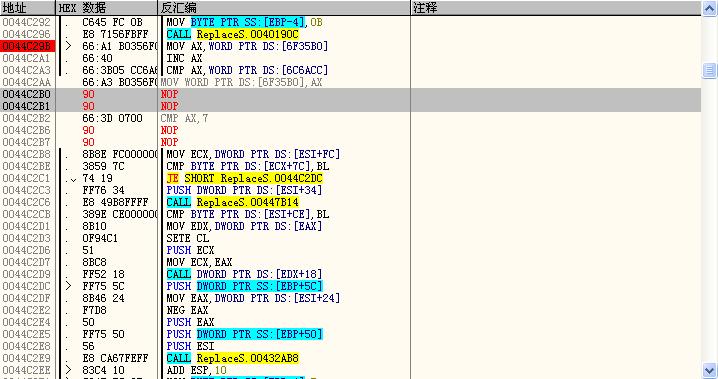Viewport: 718px width, 379px height.
Task: Click the ADD ESP,10 instruction
Action: click(196, 370)
